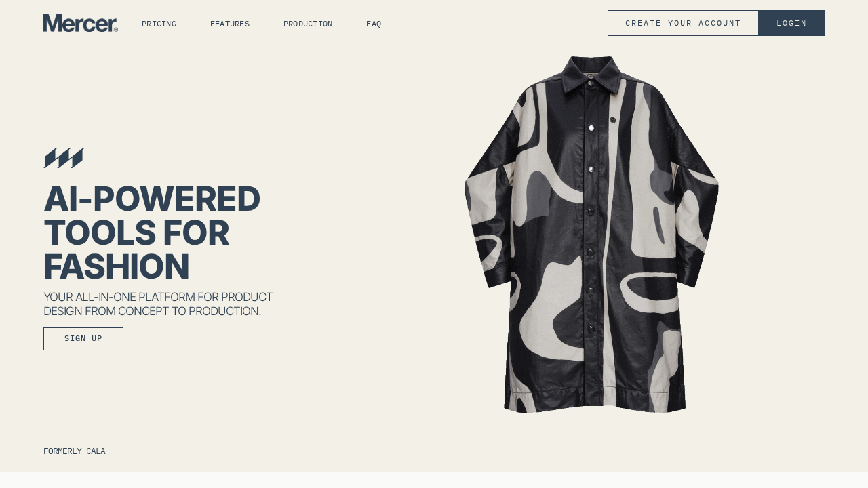This screenshot has height=488, width=868.
Task: Click the Login button
Action: pyautogui.click(x=791, y=23)
